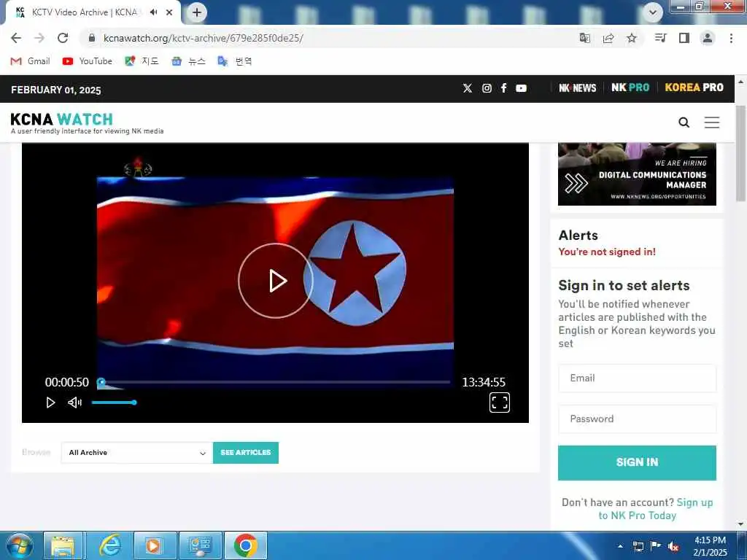Seek on the video progress bar
Image resolution: width=747 pixels, height=560 pixels.
click(274, 382)
